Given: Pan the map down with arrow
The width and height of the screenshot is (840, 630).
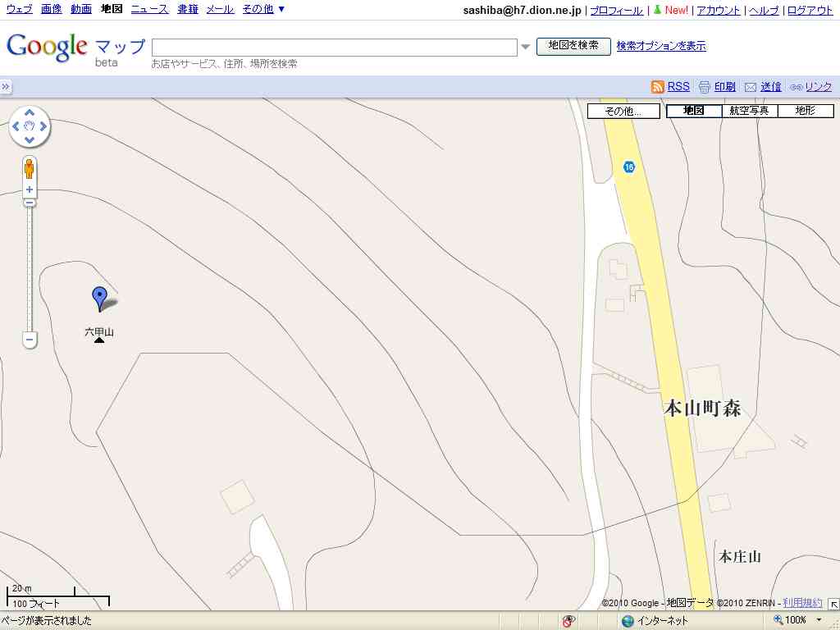Looking at the screenshot, I should 30,140.
